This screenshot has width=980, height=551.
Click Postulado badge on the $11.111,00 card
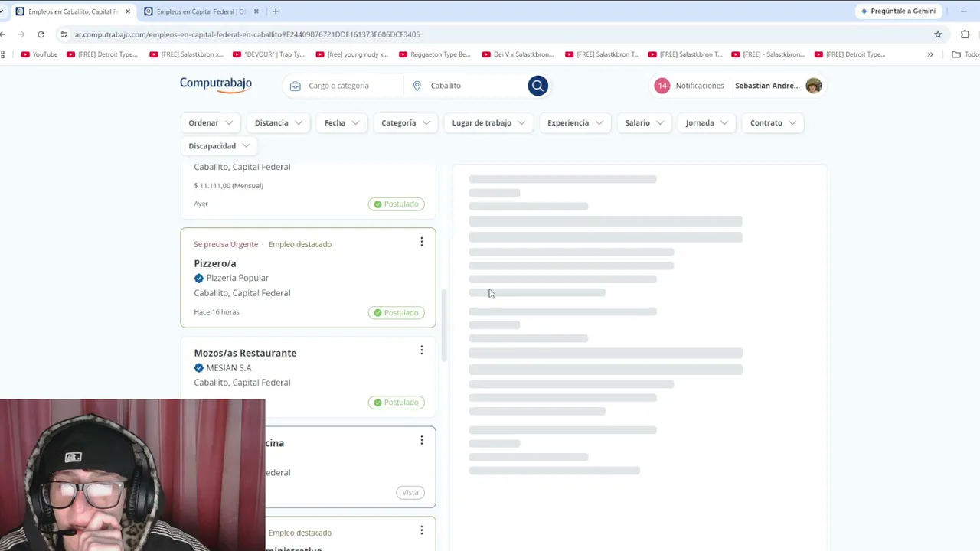pos(397,204)
